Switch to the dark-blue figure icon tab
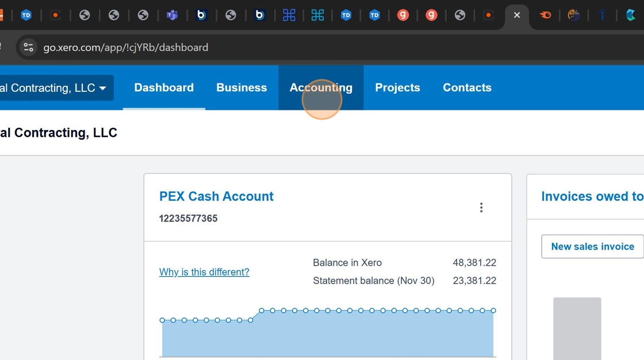 pos(602,15)
